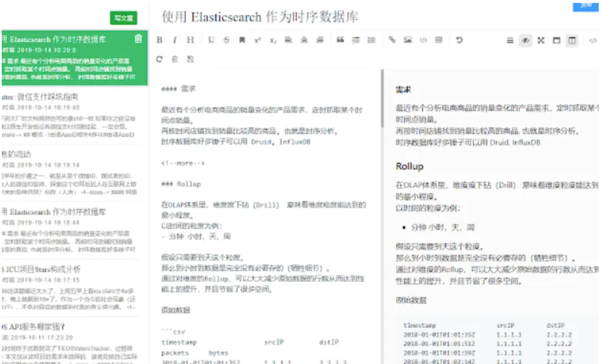
Task: Insert an ordered list
Action: pyautogui.click(x=356, y=40)
